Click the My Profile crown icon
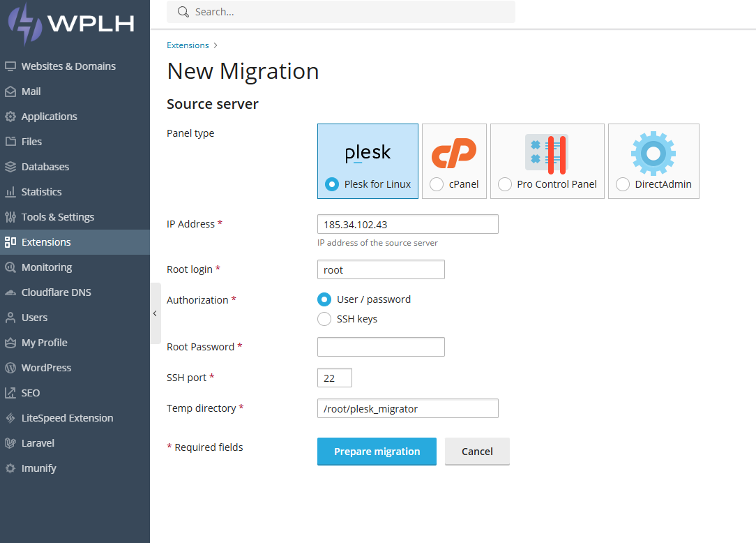This screenshot has width=756, height=543. 10,342
